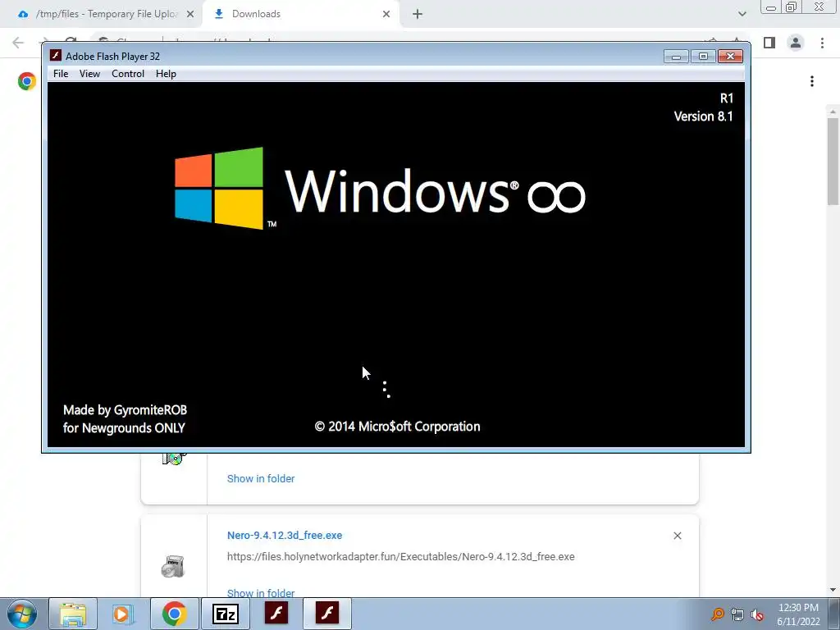The width and height of the screenshot is (840, 630).
Task: Click the Adobe Flash Player title bar icon
Action: (56, 56)
